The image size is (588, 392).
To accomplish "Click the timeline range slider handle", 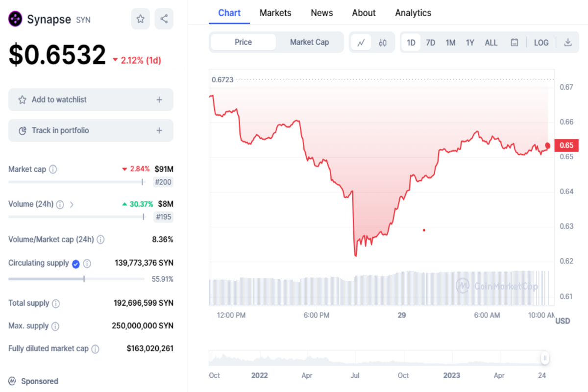I will pos(544,358).
